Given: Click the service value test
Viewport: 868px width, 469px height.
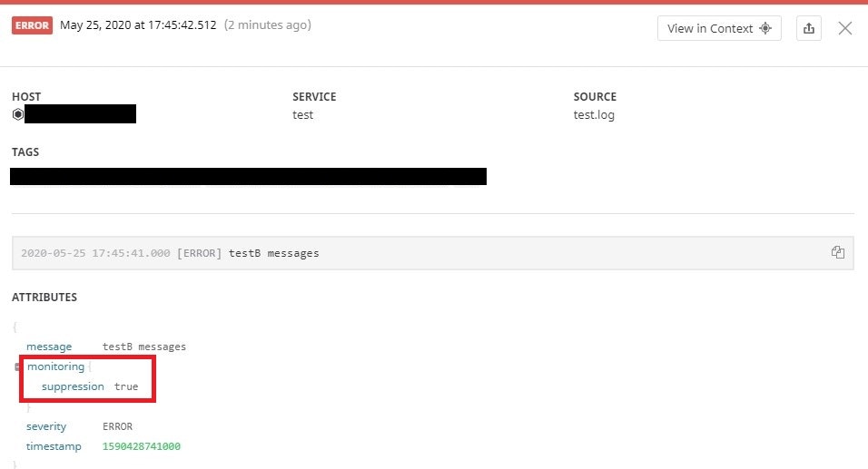Looking at the screenshot, I should pyautogui.click(x=303, y=115).
